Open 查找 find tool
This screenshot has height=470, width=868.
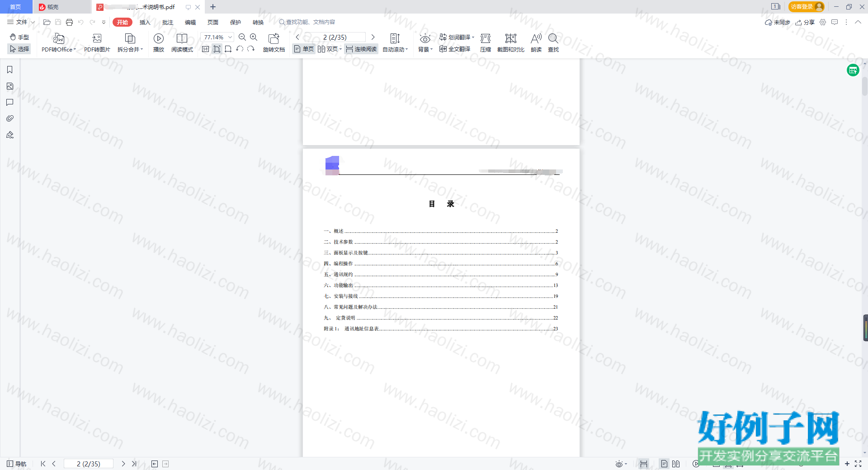click(553, 43)
